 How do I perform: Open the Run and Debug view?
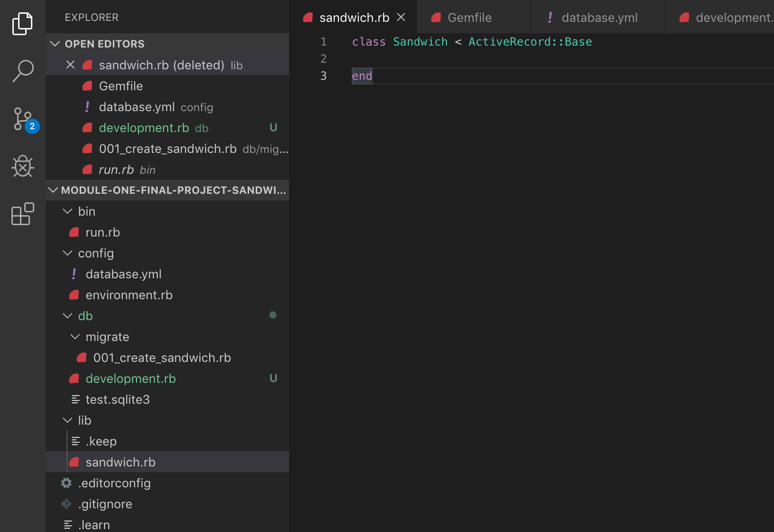pos(22,166)
